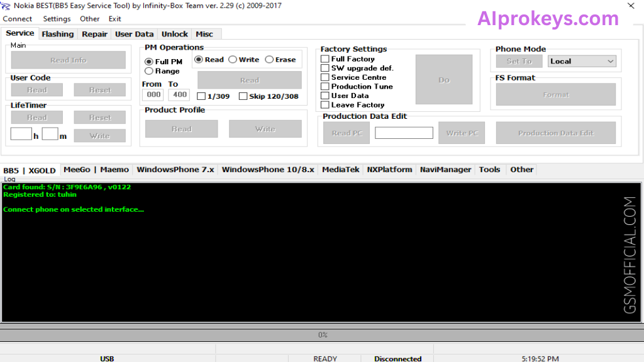This screenshot has height=362, width=644.
Task: Click the Do button in Factory Settings
Action: click(x=444, y=80)
